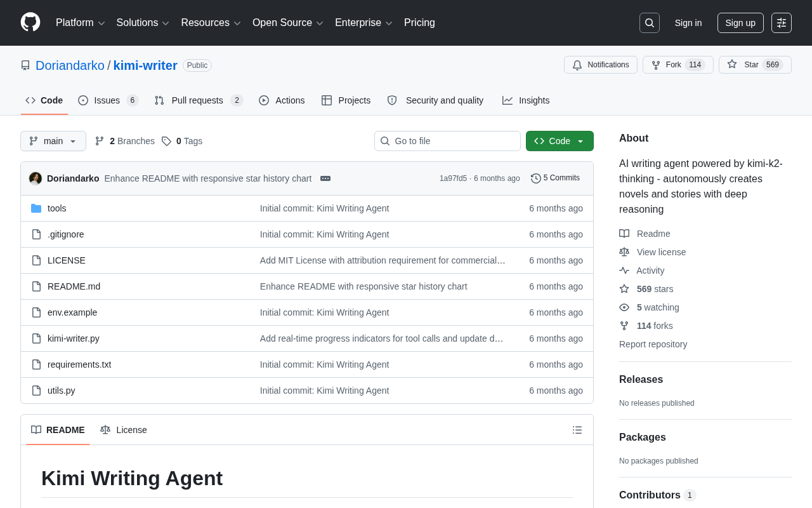Open the green Code dropdown

coord(560,141)
